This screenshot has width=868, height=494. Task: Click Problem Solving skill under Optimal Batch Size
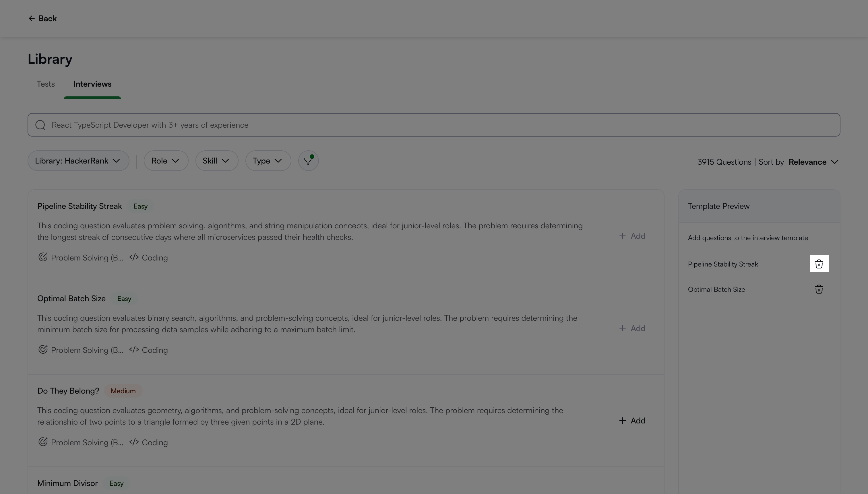[x=87, y=350]
